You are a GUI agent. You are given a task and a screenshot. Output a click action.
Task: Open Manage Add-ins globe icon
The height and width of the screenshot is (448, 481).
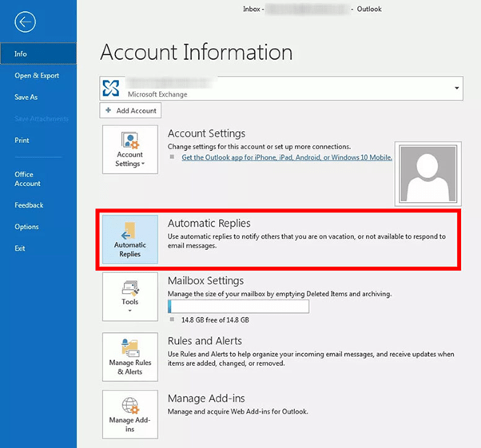click(x=129, y=413)
